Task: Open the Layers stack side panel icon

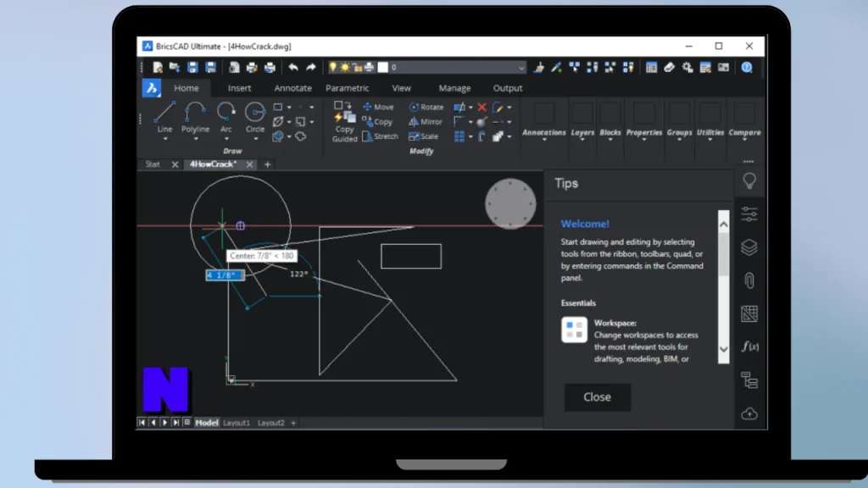Action: (749, 247)
